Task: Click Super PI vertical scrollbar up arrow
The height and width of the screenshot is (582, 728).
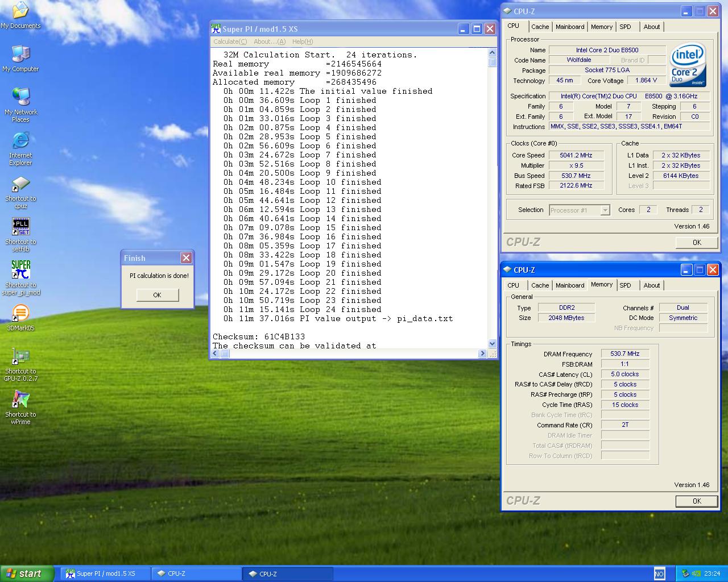Action: coord(492,52)
